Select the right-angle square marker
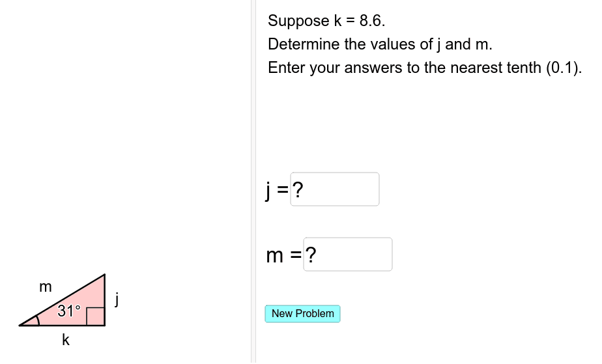Image resolution: width=602 pixels, height=364 pixels. 96,316
